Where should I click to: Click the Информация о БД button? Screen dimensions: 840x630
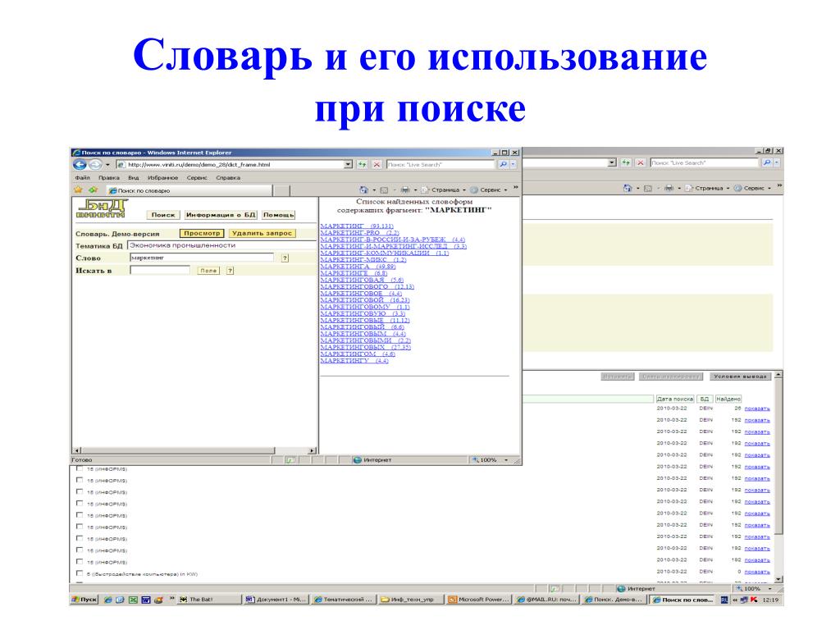221,215
